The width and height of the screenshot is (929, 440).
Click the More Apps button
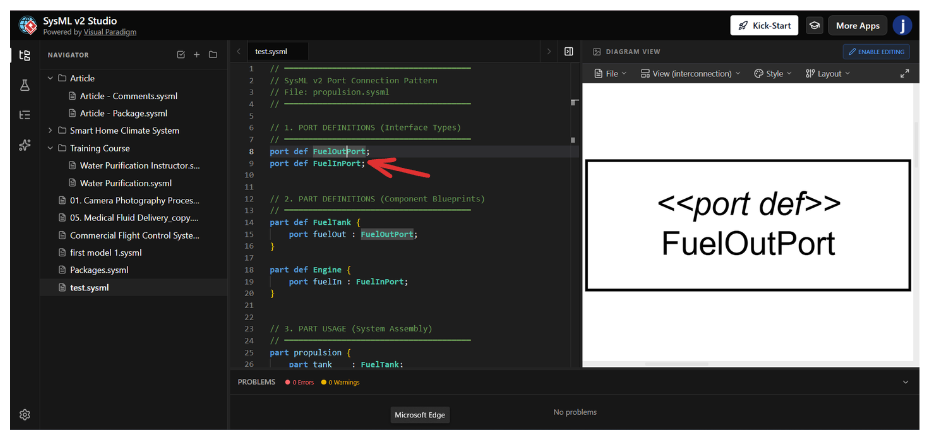pos(857,25)
